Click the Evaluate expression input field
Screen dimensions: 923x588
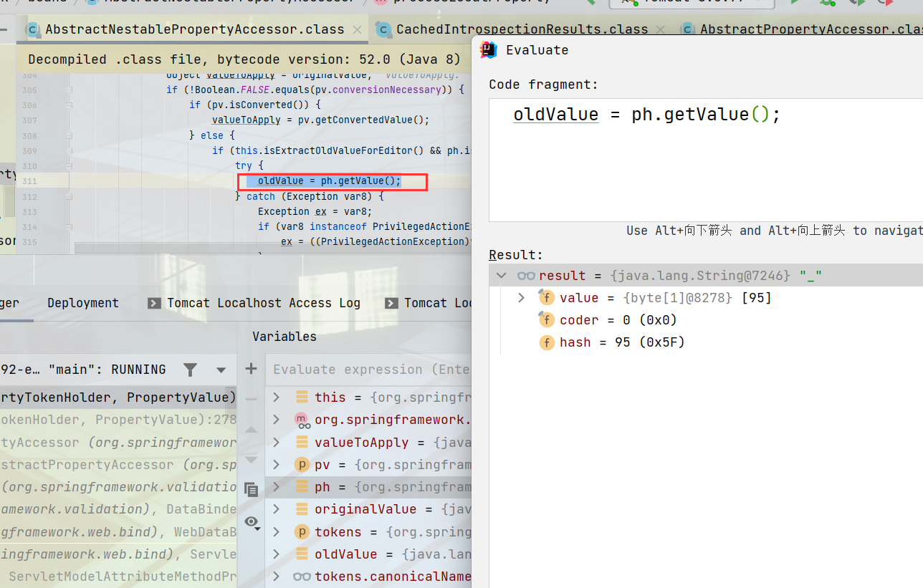tap(369, 370)
